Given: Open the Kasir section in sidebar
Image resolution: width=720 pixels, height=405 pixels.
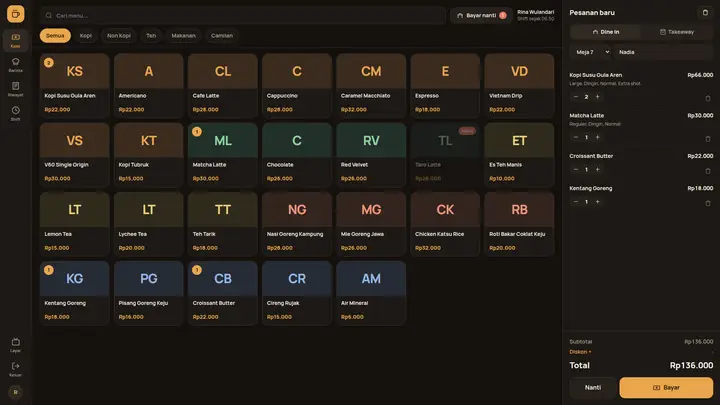Looking at the screenshot, I should tap(16, 40).
